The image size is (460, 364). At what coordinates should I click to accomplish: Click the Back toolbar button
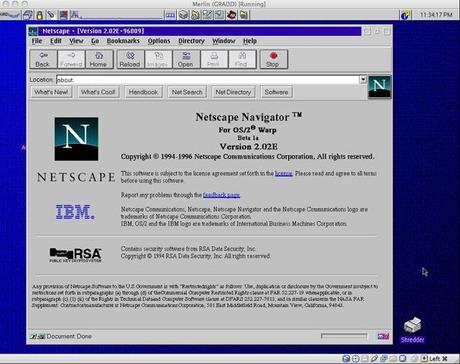pos(43,59)
